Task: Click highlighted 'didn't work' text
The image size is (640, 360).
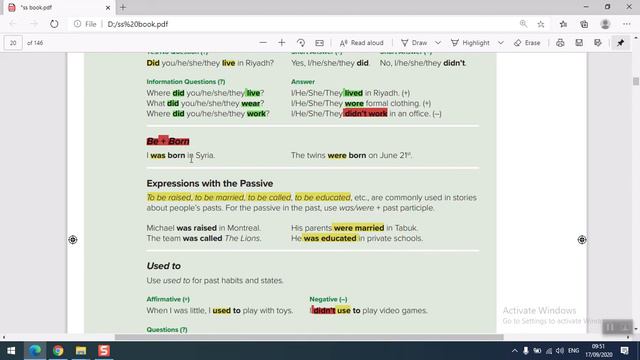Action: [x=366, y=113]
